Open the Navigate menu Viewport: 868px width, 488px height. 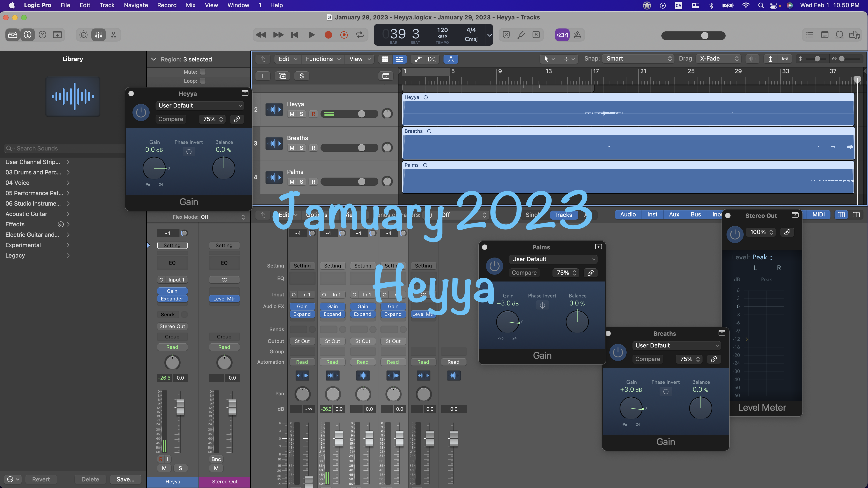coord(136,5)
